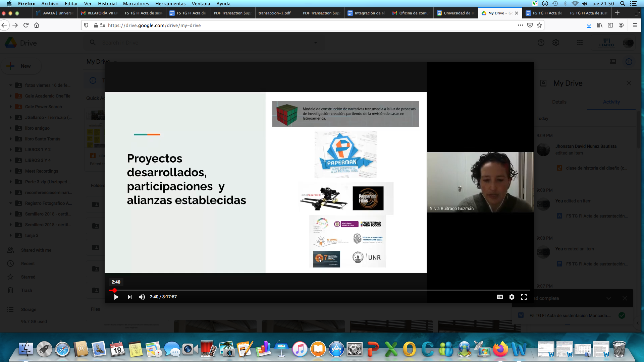Toggle closed captions on video

(499, 297)
